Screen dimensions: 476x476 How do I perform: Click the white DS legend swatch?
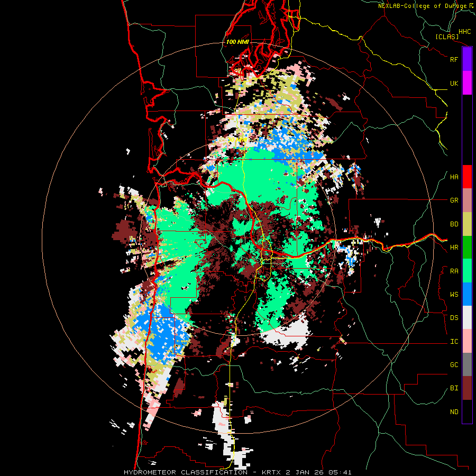[467, 317]
